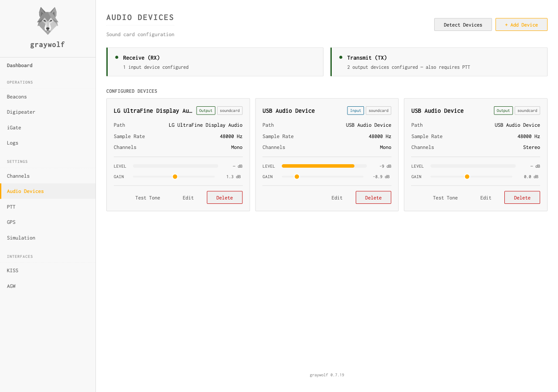Screen dimensions: 558x392
Task: Open GPS configuration
Action: pyautogui.click(x=11, y=222)
